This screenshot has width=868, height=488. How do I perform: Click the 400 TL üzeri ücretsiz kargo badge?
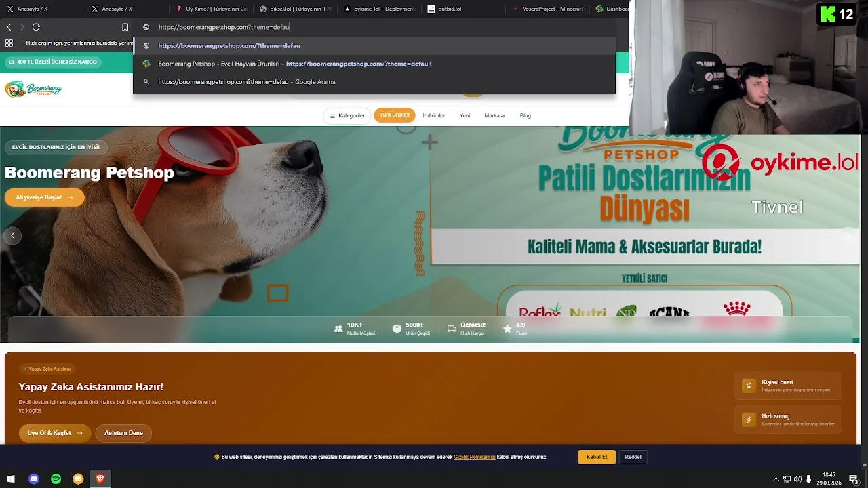[54, 62]
